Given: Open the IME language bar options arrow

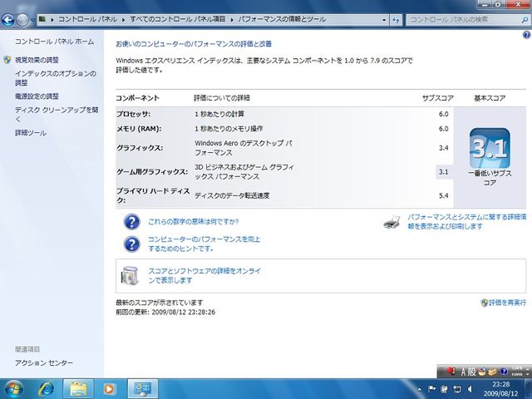Looking at the screenshot, I should (x=528, y=374).
